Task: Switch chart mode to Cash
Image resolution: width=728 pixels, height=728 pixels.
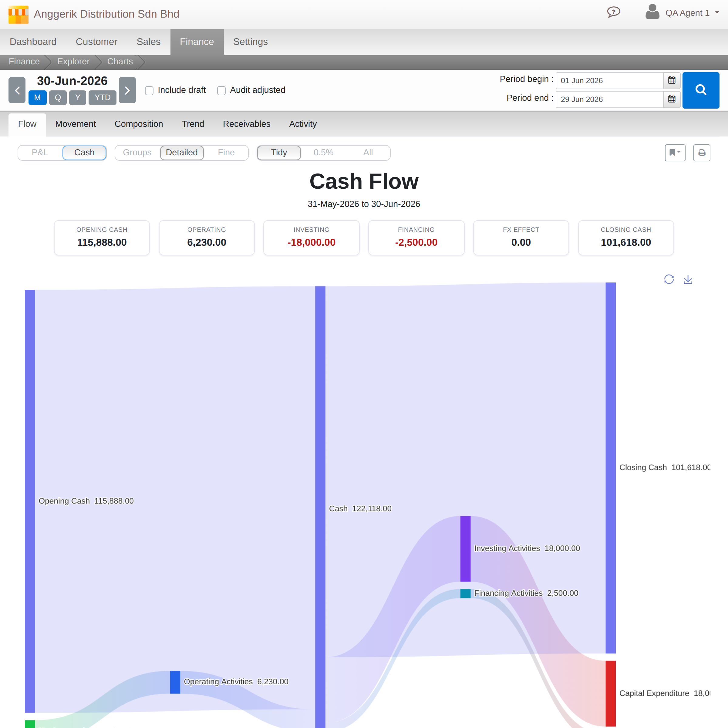Action: coord(84,153)
